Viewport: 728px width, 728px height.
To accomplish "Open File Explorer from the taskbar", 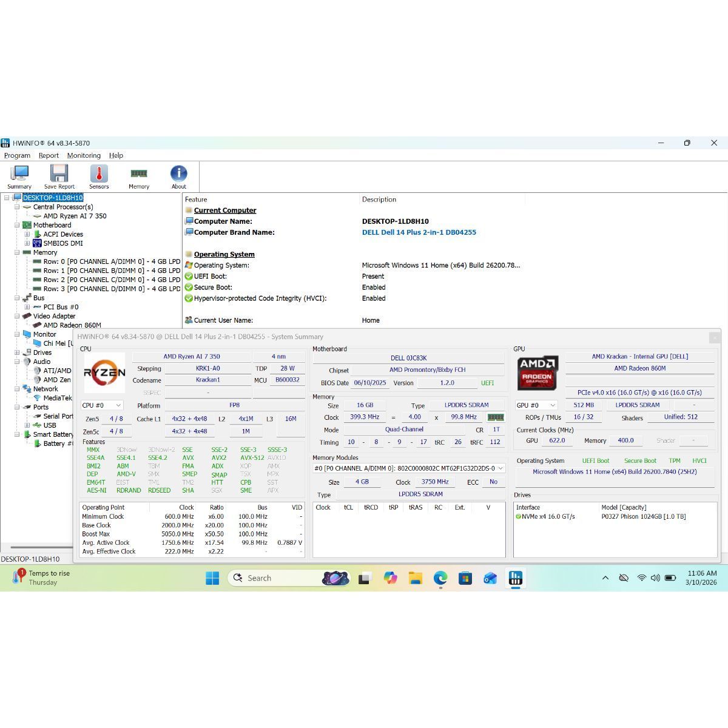I will 415,578.
